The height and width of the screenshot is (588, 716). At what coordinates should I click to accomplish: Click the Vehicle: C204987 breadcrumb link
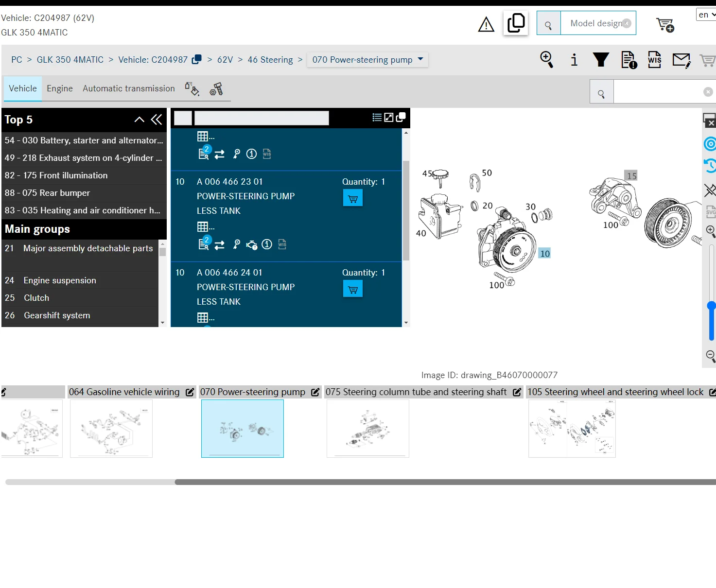coord(153,60)
